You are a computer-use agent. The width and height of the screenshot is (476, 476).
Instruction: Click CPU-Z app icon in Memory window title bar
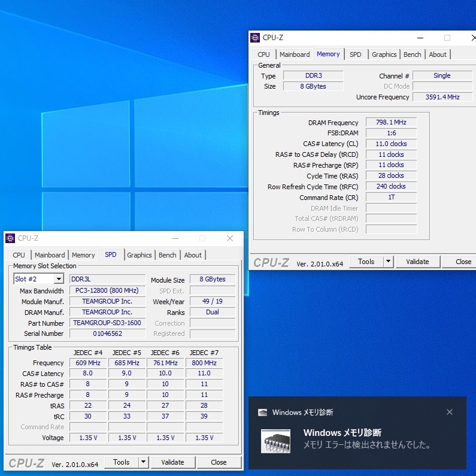255,38
